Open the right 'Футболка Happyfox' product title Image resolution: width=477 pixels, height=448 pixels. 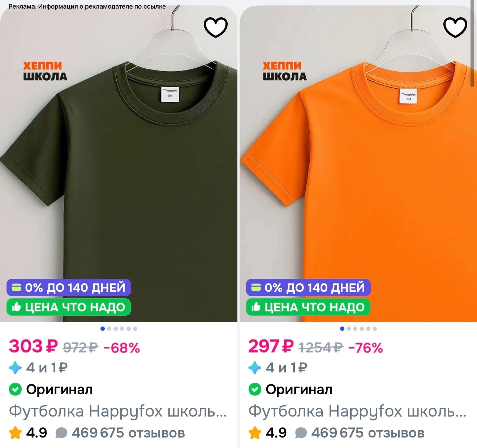point(357,411)
